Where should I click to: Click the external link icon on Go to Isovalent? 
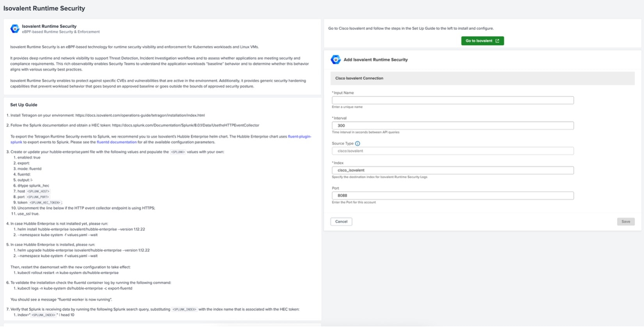coord(497,41)
